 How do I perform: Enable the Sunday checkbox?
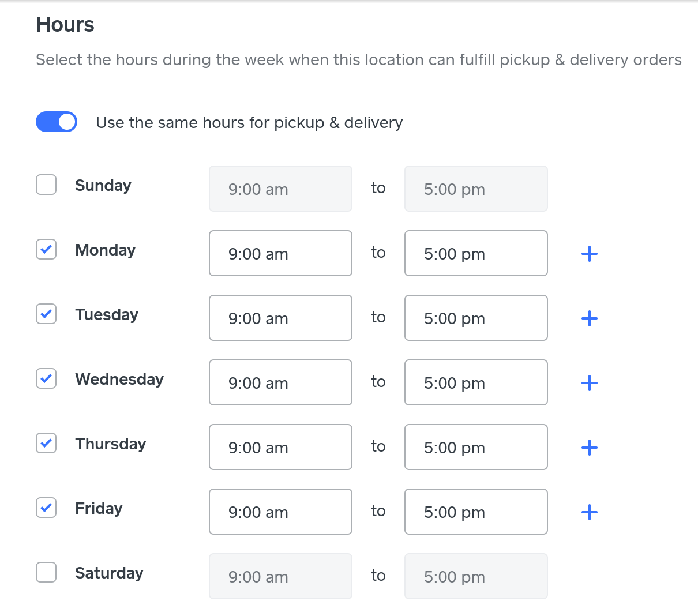[46, 185]
